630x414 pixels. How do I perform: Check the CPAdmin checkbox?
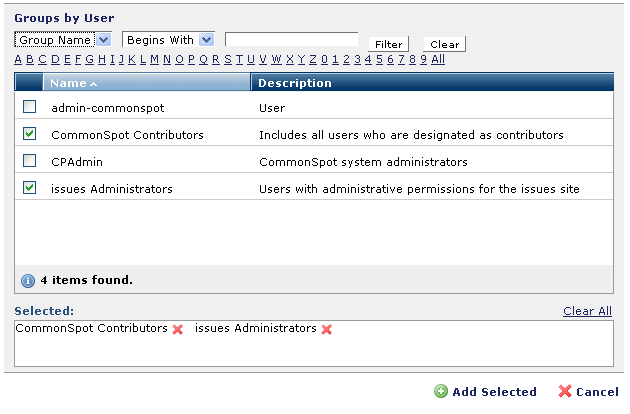click(x=29, y=161)
